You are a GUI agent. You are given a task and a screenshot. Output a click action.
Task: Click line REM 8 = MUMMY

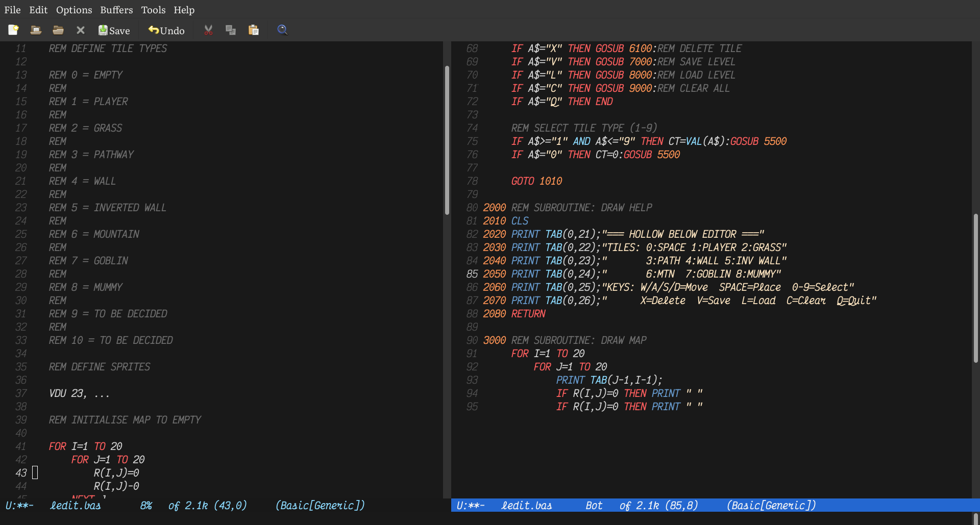(86, 287)
